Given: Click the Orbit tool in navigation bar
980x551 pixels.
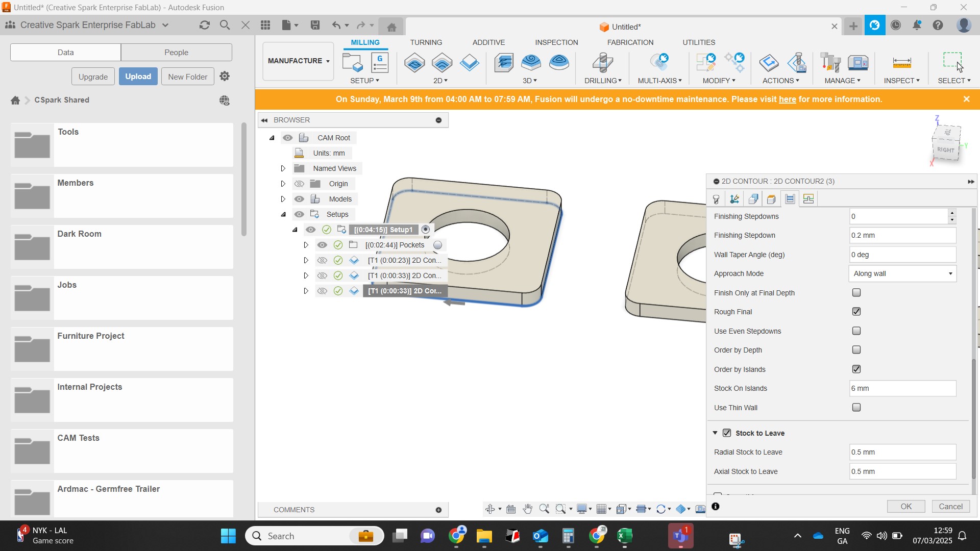Looking at the screenshot, I should click(x=490, y=509).
